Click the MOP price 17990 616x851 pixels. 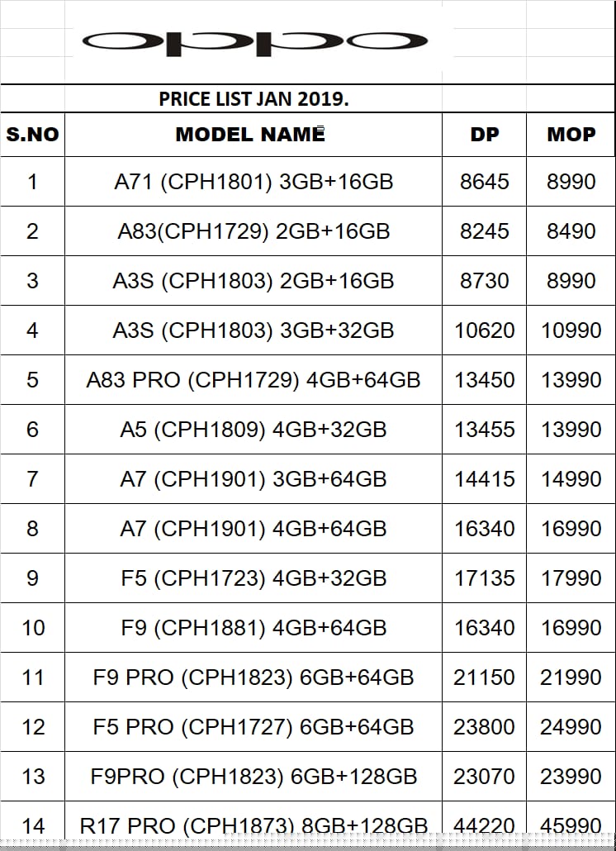pos(571,578)
